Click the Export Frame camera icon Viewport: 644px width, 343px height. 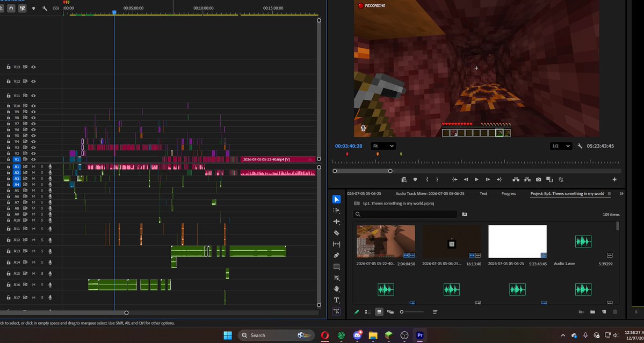pos(538,179)
